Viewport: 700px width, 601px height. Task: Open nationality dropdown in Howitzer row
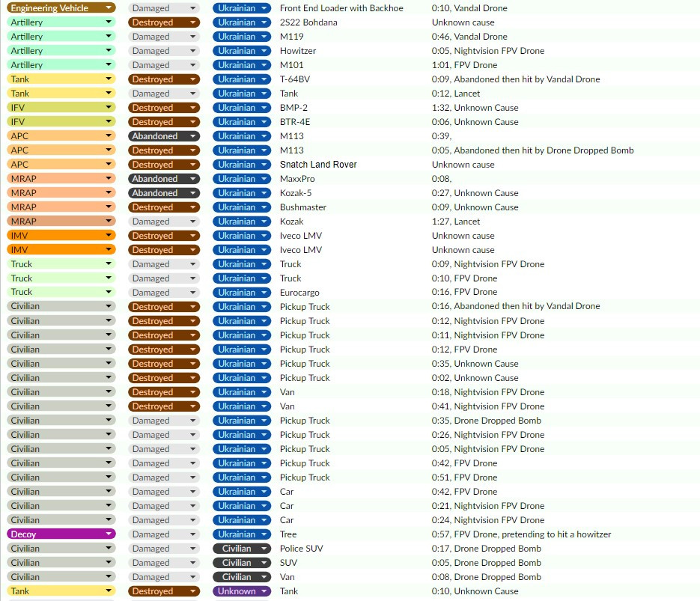pos(242,51)
